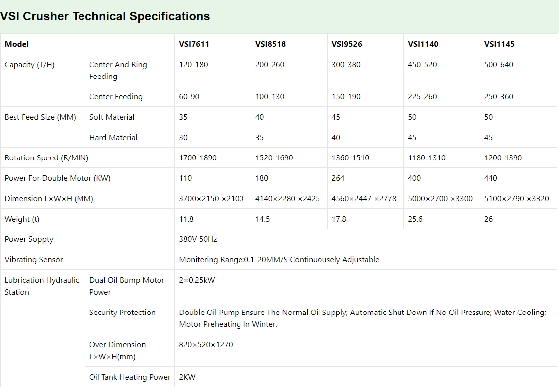Image resolution: width=559 pixels, height=392 pixels.
Task: Click the 120-180 capacity value
Action: 193,65
